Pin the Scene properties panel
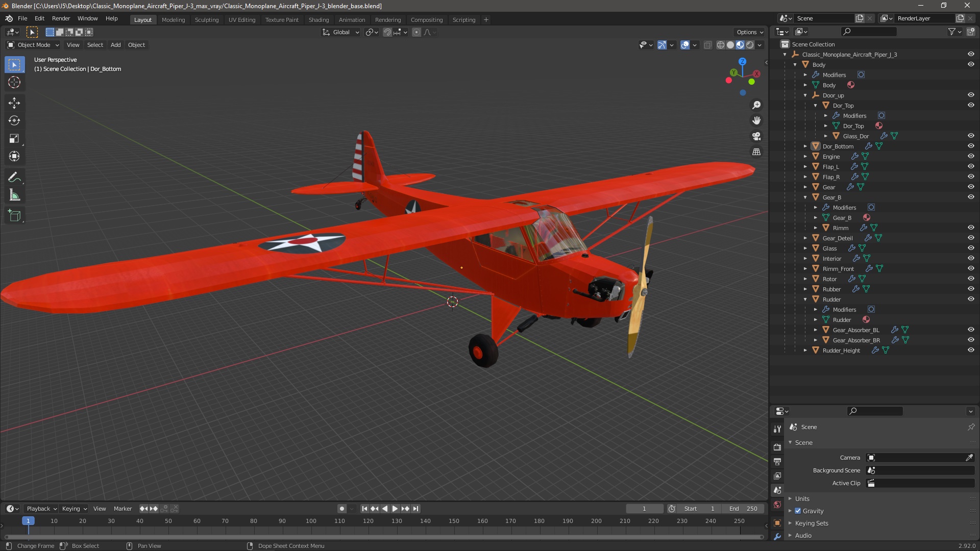Screen dimensions: 980x551 (971, 427)
